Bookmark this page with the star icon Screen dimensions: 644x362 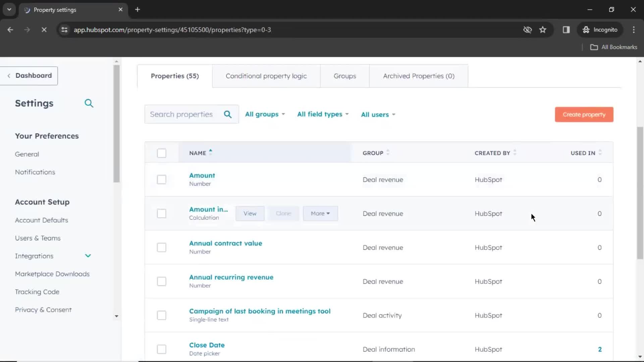(x=543, y=30)
